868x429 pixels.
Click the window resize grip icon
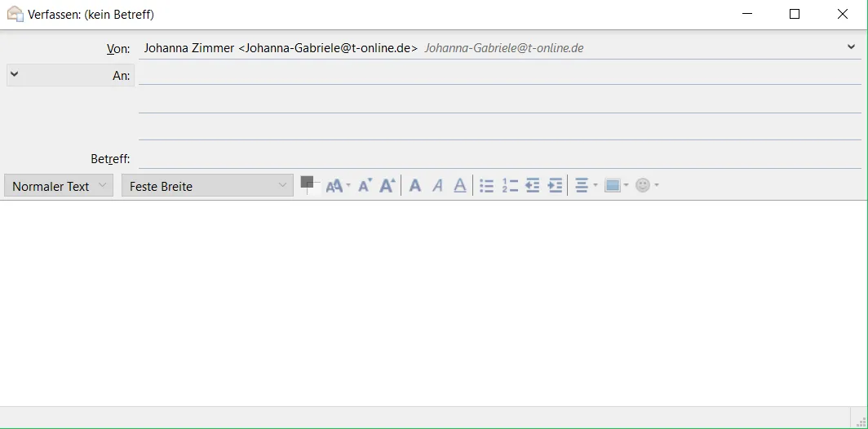pyautogui.click(x=861, y=421)
